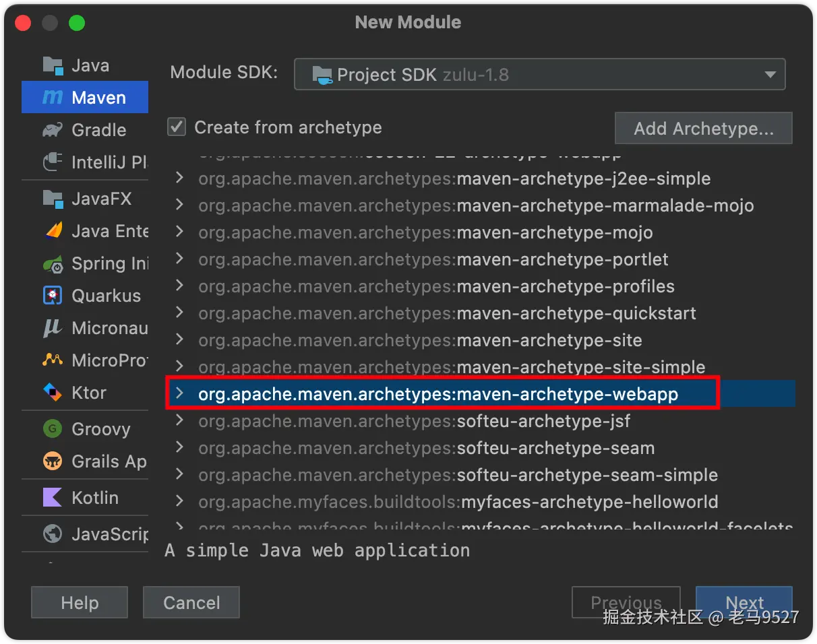Click the green macOS zoom button
The height and width of the screenshot is (644, 817).
77,22
